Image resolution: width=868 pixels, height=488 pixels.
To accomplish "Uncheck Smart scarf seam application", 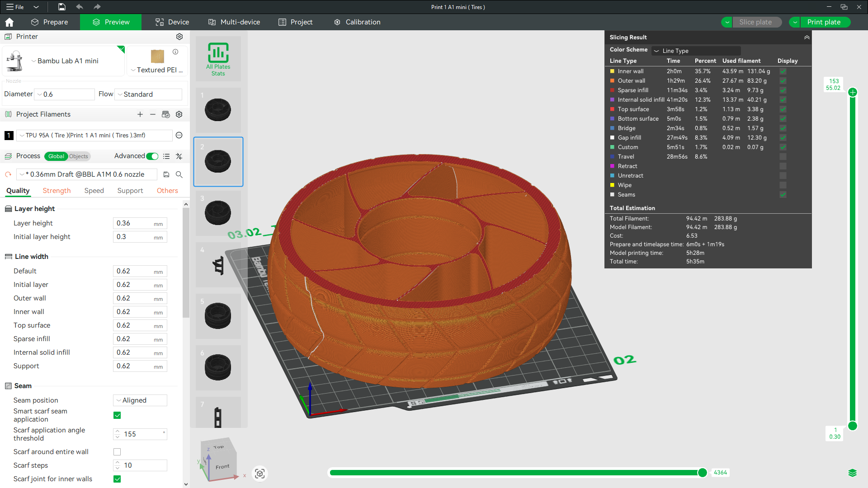I will [x=117, y=415].
